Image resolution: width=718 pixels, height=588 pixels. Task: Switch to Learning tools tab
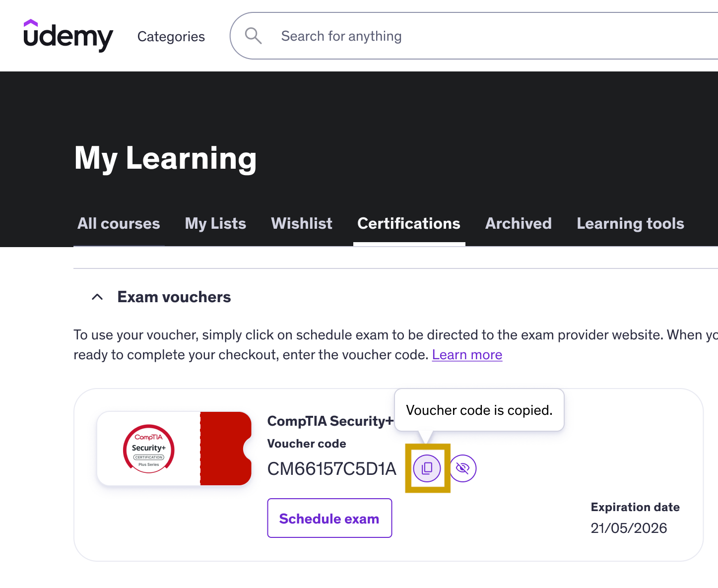pyautogui.click(x=630, y=223)
